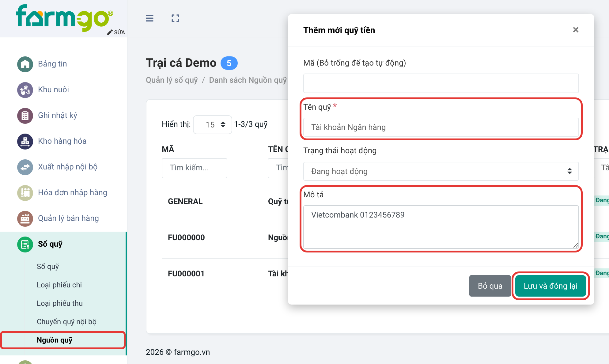This screenshot has height=364, width=609.
Task: Select Sổ quỹ submenu item
Action: point(48,267)
